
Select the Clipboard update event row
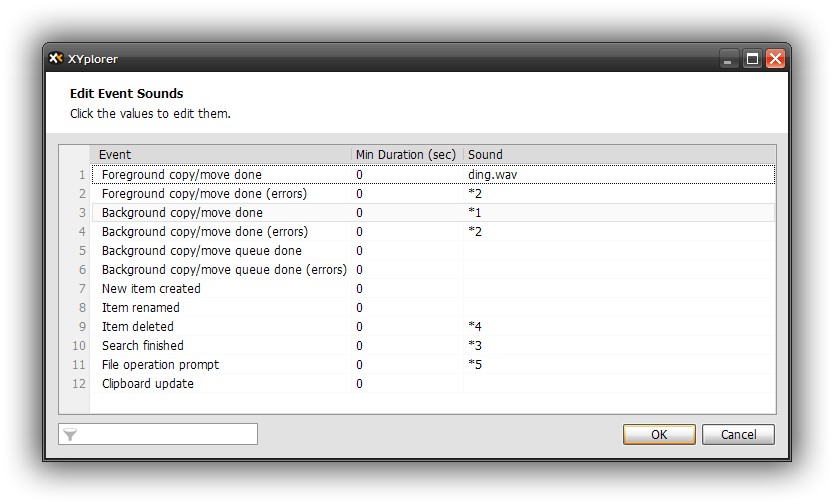coord(148,384)
